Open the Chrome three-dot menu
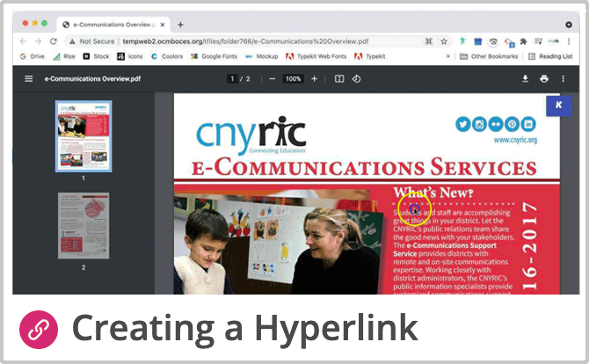589x364 pixels. tap(569, 41)
